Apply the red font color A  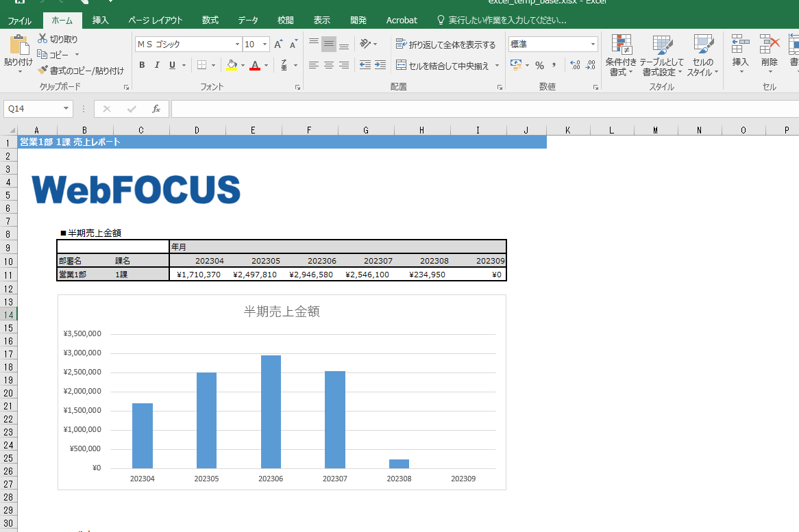pyautogui.click(x=255, y=65)
